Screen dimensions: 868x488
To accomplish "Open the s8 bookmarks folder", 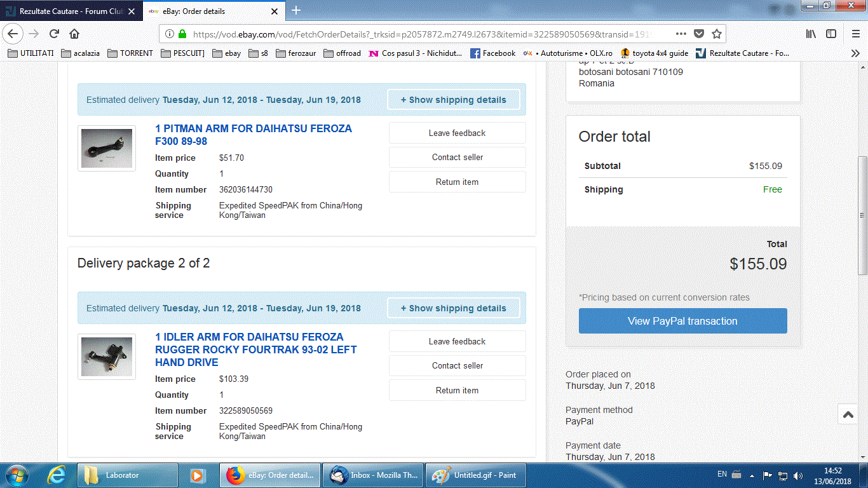I will (259, 53).
